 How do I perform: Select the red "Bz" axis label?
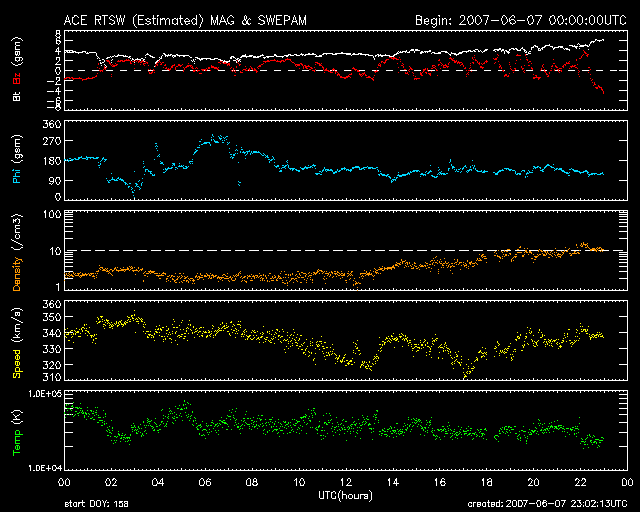17,78
